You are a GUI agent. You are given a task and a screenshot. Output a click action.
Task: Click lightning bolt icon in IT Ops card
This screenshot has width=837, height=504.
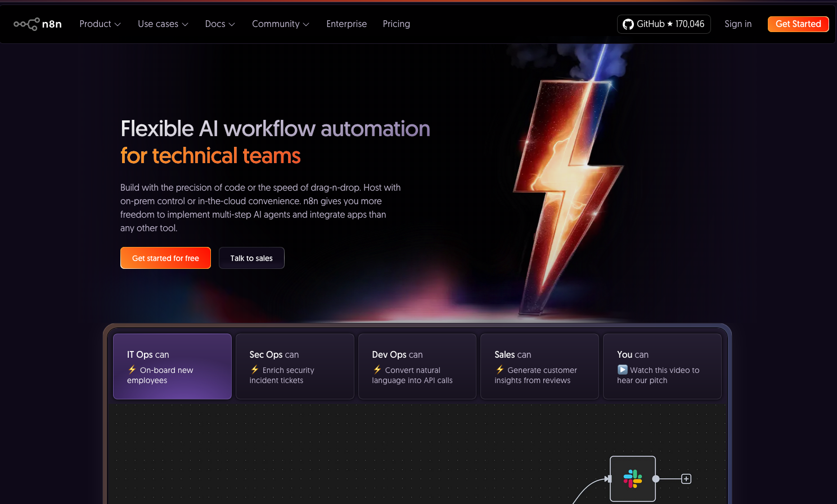point(132,370)
